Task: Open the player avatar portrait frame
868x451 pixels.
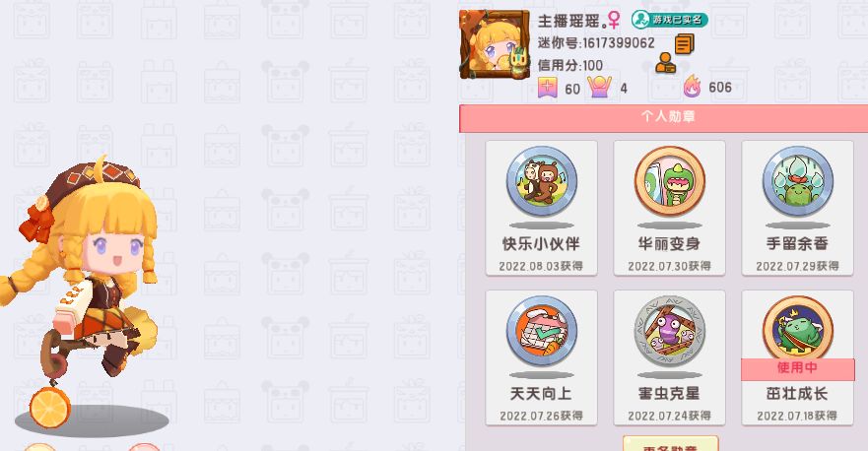Action: tap(494, 44)
